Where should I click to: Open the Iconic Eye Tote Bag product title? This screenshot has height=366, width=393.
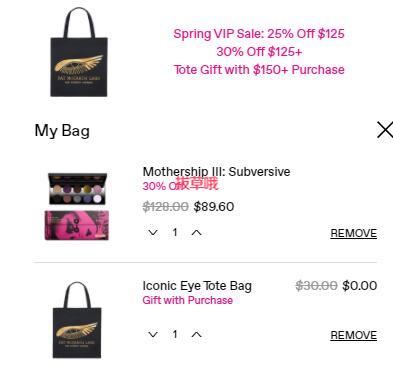[197, 286]
